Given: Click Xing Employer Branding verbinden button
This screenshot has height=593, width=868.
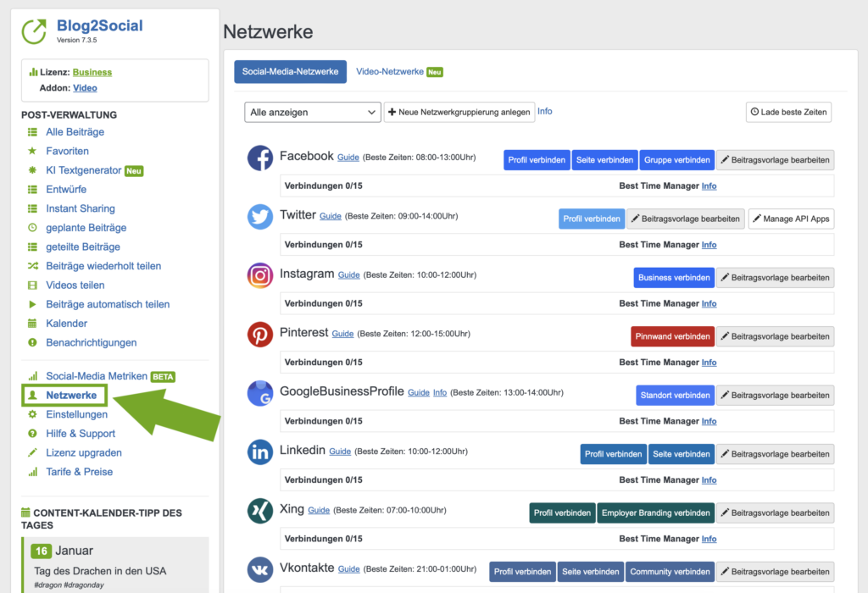Looking at the screenshot, I should click(x=656, y=513).
